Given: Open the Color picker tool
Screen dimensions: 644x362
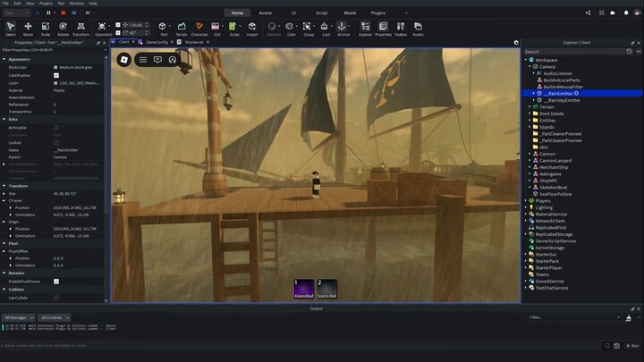Looking at the screenshot, I should [291, 29].
